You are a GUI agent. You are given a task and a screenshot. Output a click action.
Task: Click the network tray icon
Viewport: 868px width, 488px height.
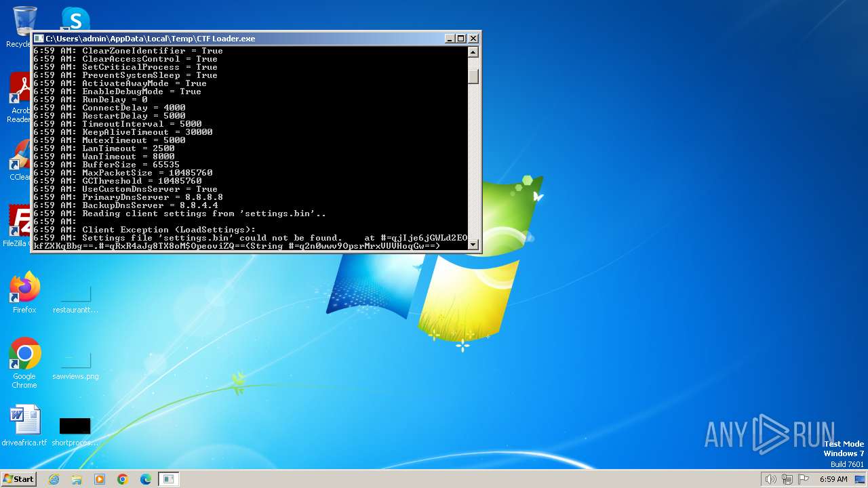click(787, 479)
